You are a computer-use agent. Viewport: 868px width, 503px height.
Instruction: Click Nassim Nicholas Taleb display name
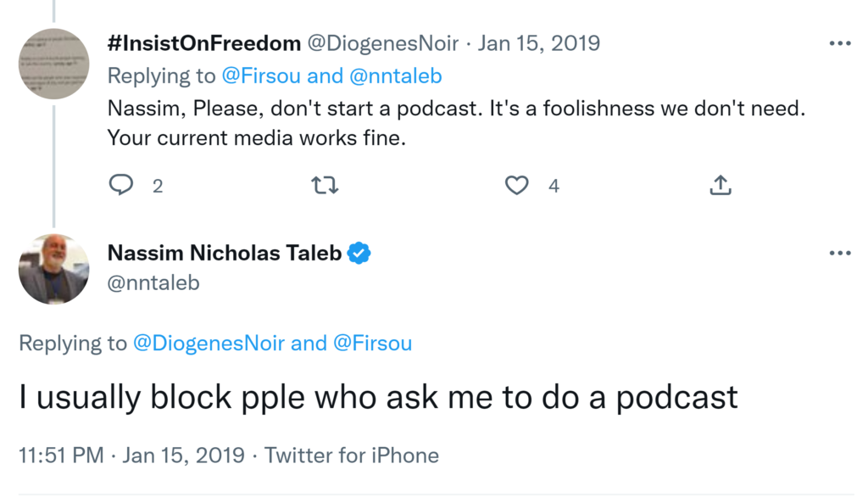(x=225, y=253)
